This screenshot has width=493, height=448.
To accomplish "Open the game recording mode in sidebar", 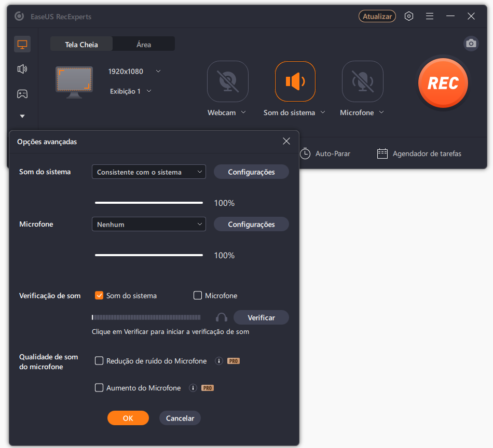I will coord(22,94).
